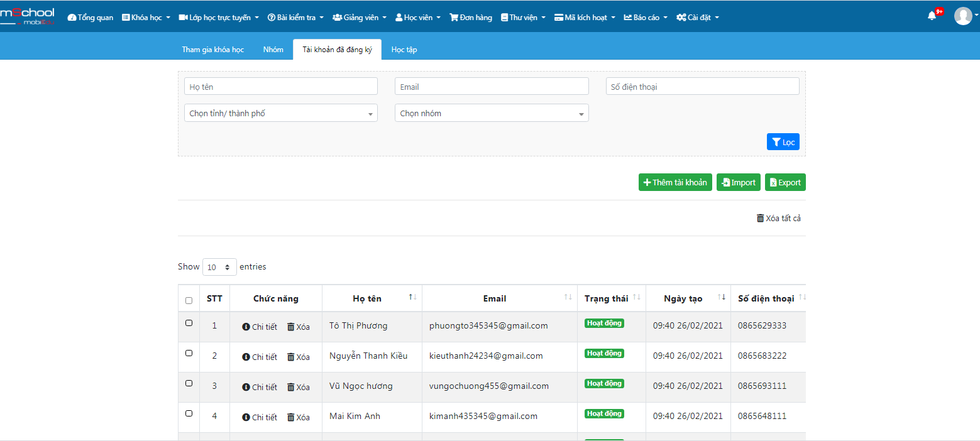The image size is (980, 441).
Task: Click email vungochuong455@gmail.com
Action: 489,386
